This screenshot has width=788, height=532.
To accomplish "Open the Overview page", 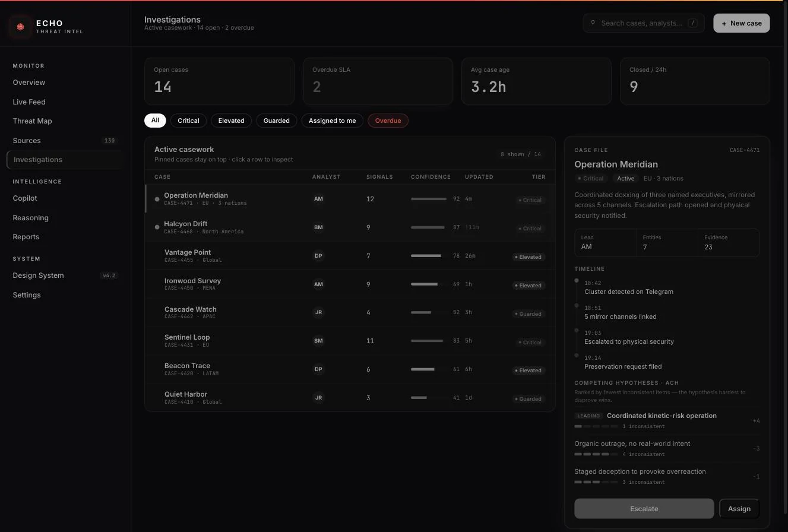I will 65,83.
